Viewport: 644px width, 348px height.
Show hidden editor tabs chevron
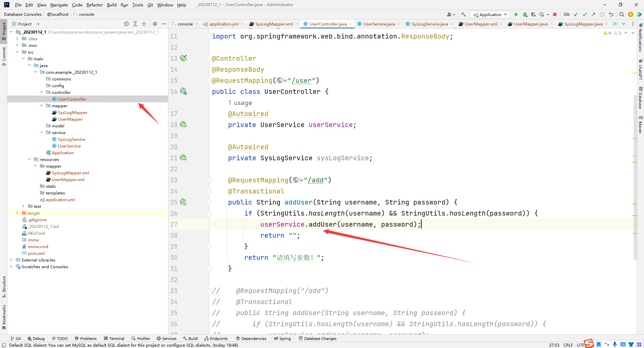point(624,24)
